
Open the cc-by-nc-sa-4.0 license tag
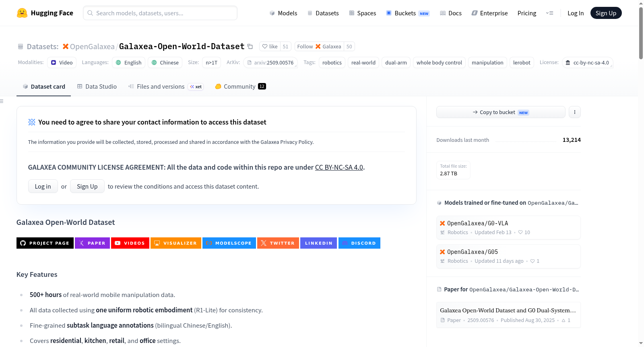[587, 62]
